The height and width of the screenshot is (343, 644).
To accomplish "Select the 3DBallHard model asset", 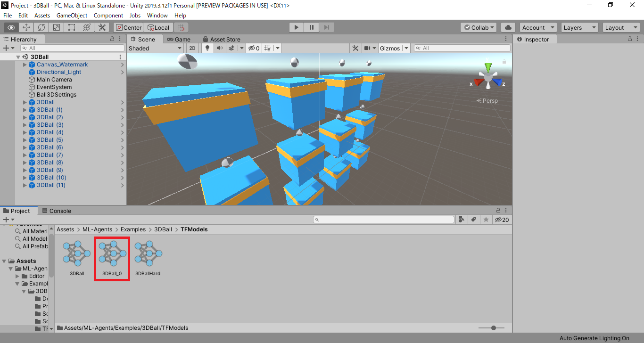I will (148, 258).
